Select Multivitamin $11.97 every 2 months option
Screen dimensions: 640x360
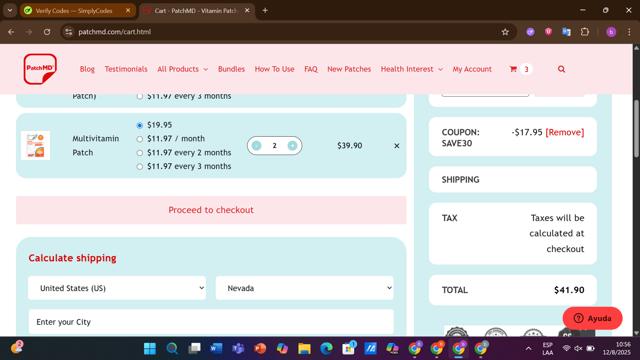tap(140, 153)
